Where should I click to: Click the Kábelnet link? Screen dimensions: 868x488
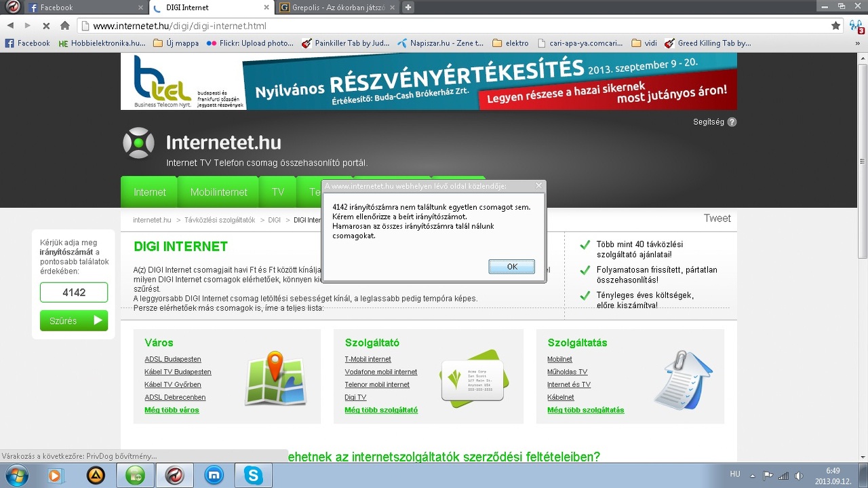561,397
